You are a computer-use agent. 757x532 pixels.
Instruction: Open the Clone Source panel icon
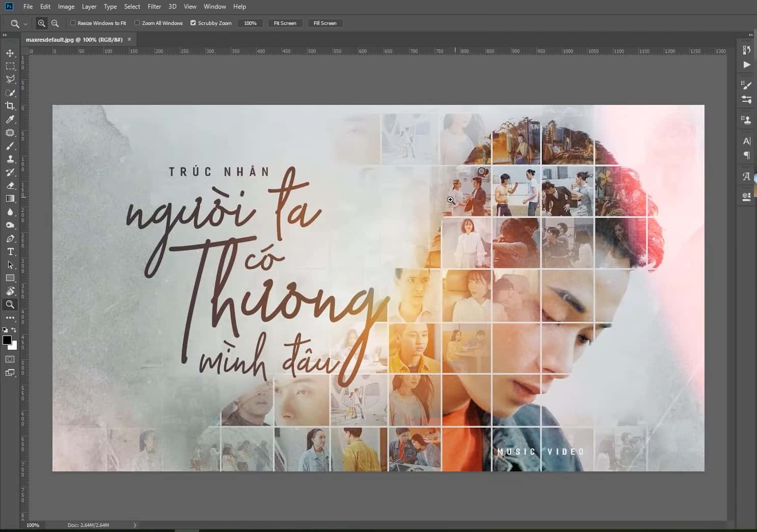coord(746,120)
